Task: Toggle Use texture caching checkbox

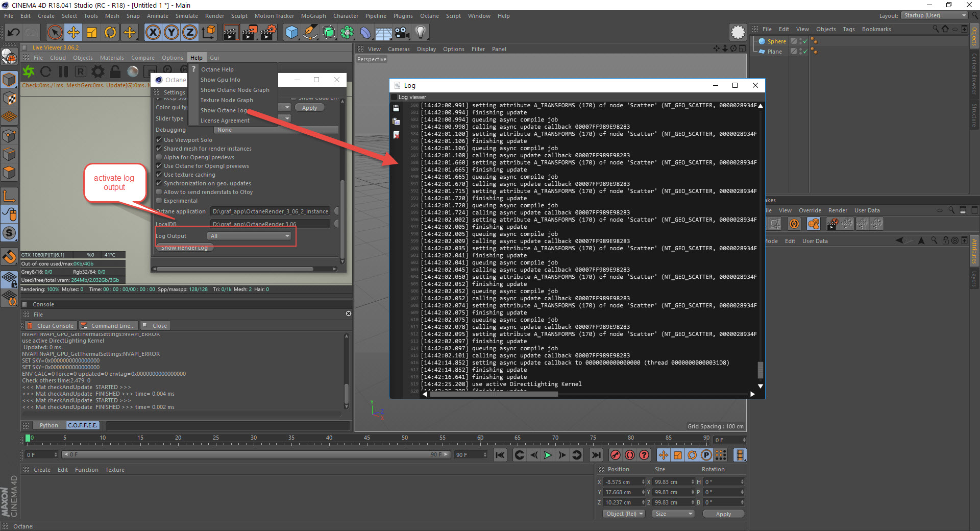Action: coord(159,175)
